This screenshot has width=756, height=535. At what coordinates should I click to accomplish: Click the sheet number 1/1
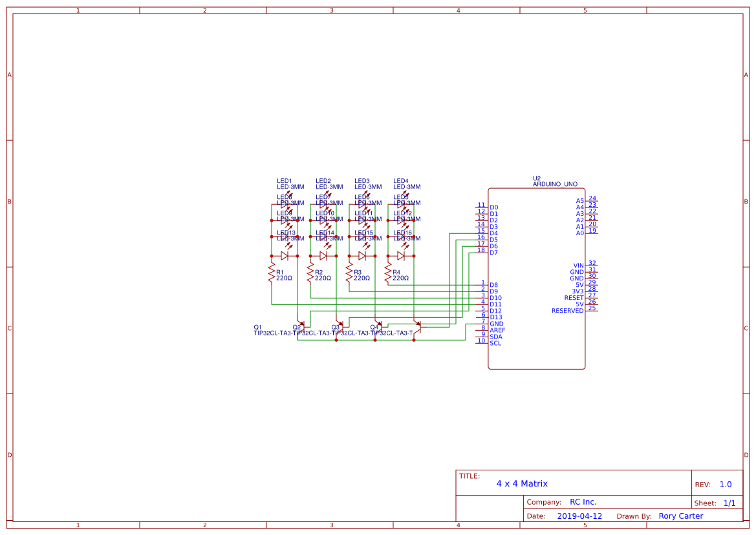pyautogui.click(x=729, y=503)
